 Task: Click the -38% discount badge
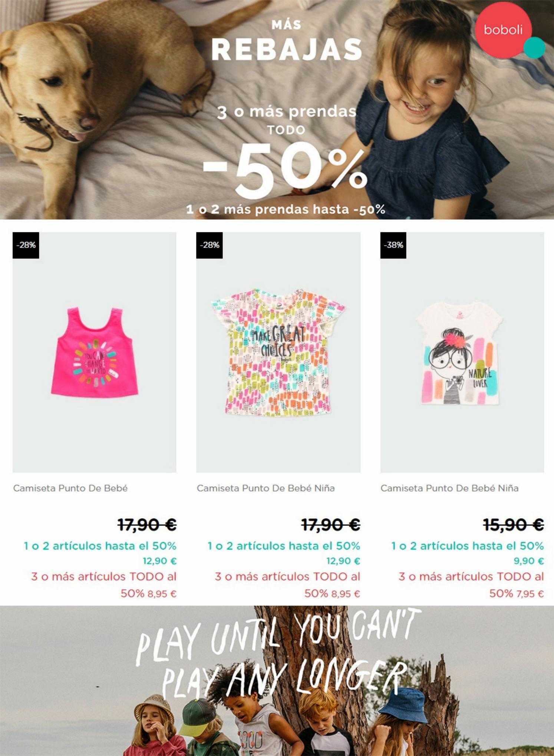pos(393,245)
